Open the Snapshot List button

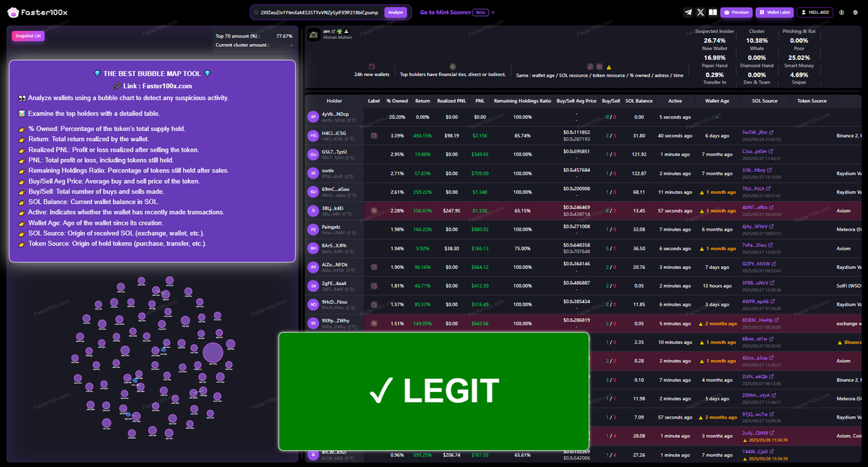point(28,36)
